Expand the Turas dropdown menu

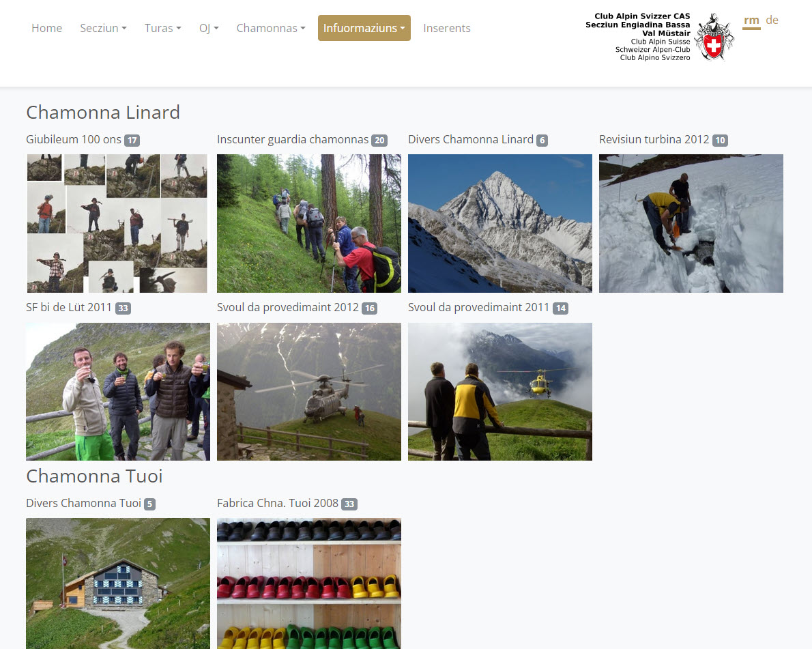click(162, 28)
